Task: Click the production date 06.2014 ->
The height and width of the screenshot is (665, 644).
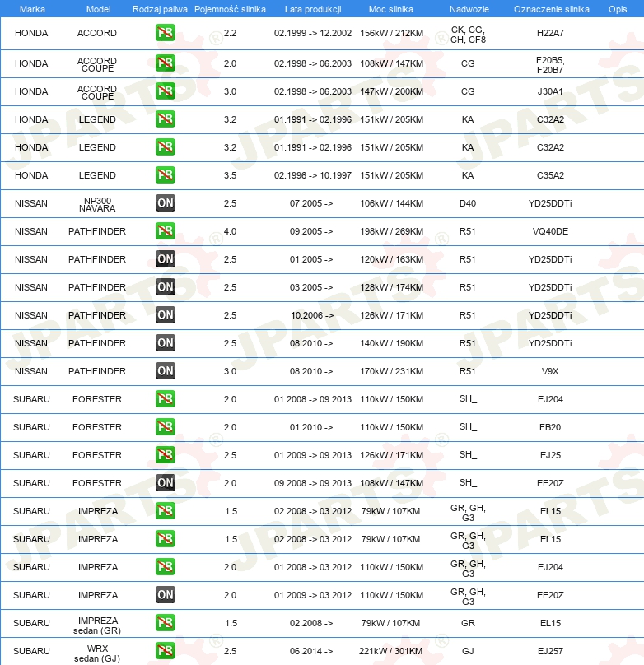Action: point(311,651)
